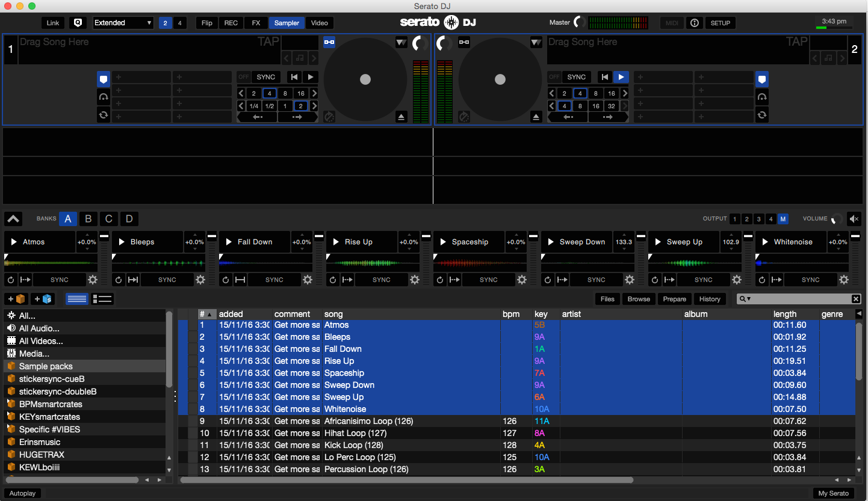Click the search icon next to Link
Screen dimensions: 868x501
(78, 23)
